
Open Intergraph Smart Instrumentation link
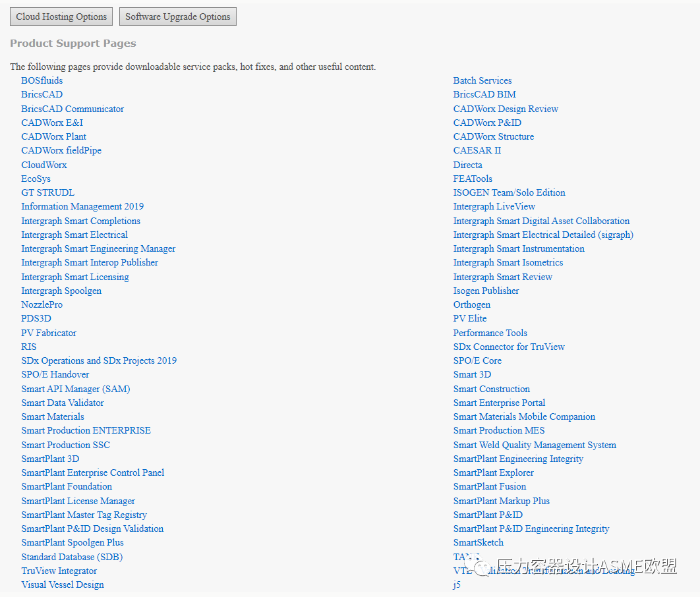(x=519, y=248)
